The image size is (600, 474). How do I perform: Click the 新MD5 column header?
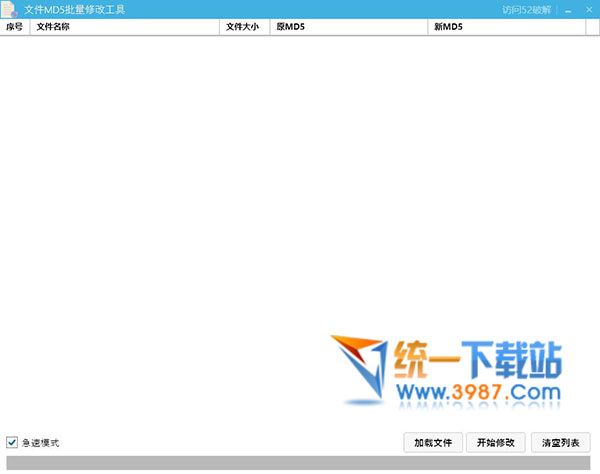[507, 27]
